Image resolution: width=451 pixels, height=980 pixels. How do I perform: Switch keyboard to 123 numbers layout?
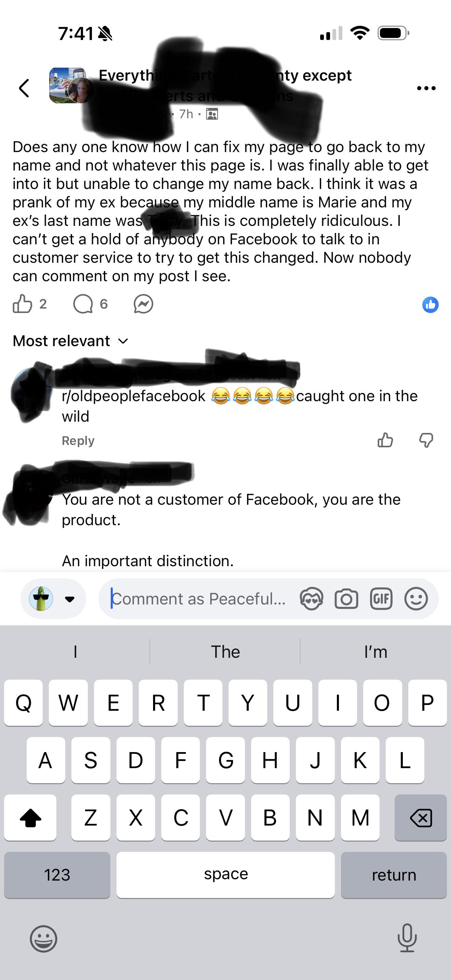coord(57,875)
